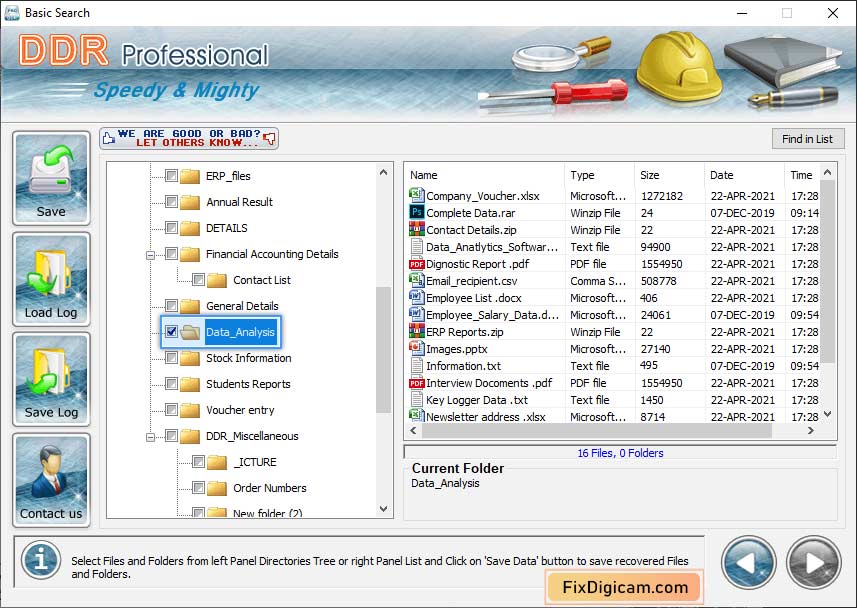Click the Stock Information folder icon
This screenshot has height=608, width=857.
pos(190,358)
